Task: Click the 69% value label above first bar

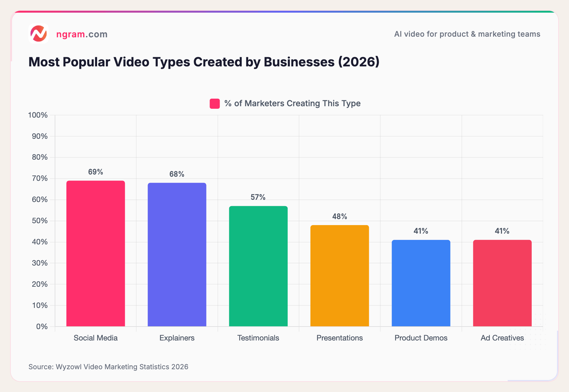Action: click(95, 172)
